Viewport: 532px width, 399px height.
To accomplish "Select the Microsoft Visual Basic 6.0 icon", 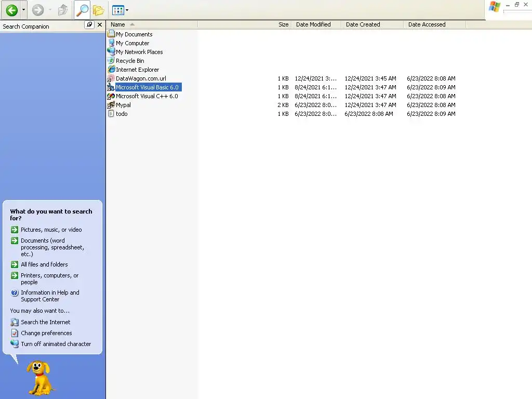I will [x=111, y=87].
